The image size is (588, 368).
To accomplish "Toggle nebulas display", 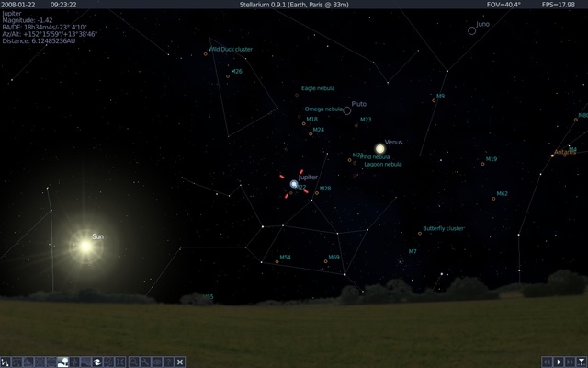I will (x=97, y=362).
